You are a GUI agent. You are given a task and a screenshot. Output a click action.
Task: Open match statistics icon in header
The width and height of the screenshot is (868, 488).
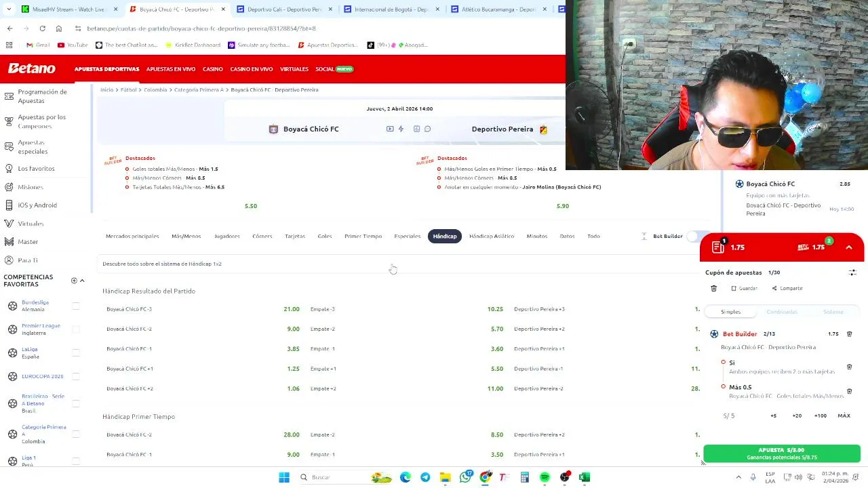(x=416, y=129)
